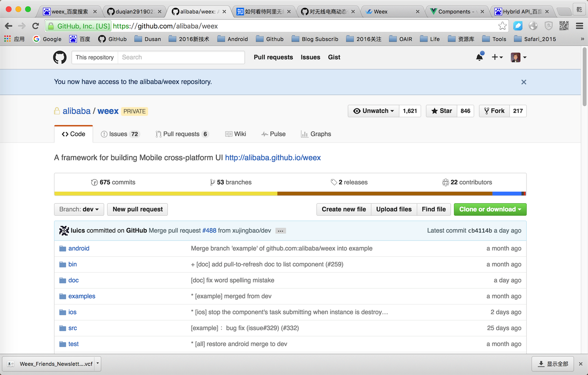Open the Branch: dev dropdown
The height and width of the screenshot is (375, 588).
click(79, 209)
